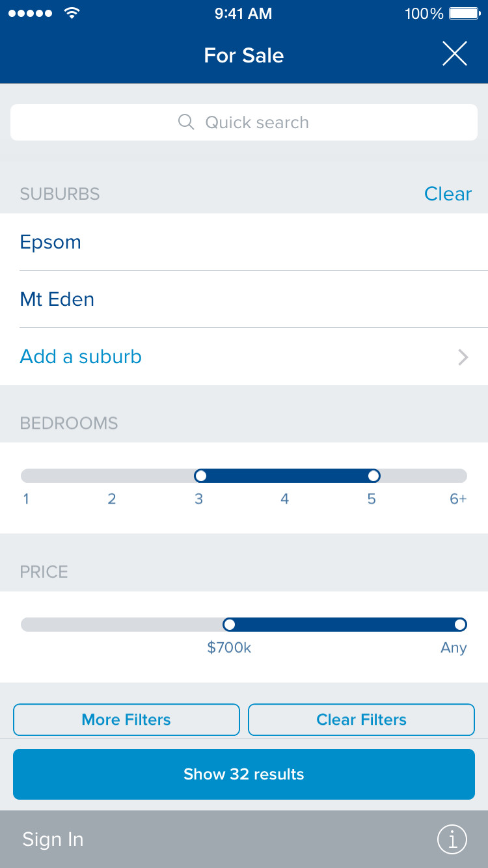The image size is (488, 868).
Task: Click the 6+ bedrooms label
Action: tap(458, 499)
